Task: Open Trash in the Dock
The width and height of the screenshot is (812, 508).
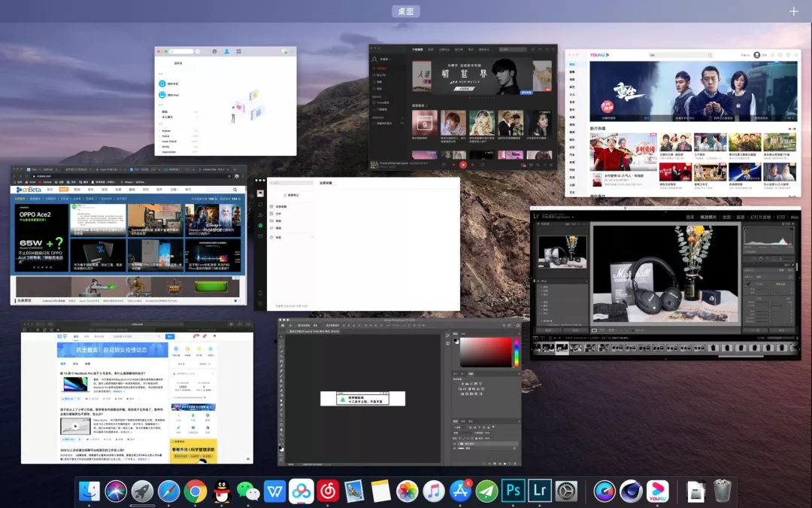Action: click(x=722, y=491)
